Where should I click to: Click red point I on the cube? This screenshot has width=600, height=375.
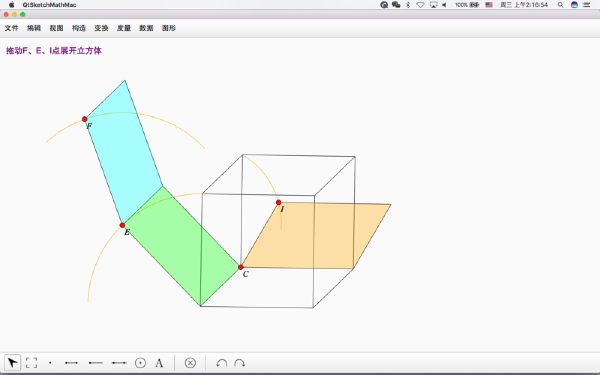(279, 202)
